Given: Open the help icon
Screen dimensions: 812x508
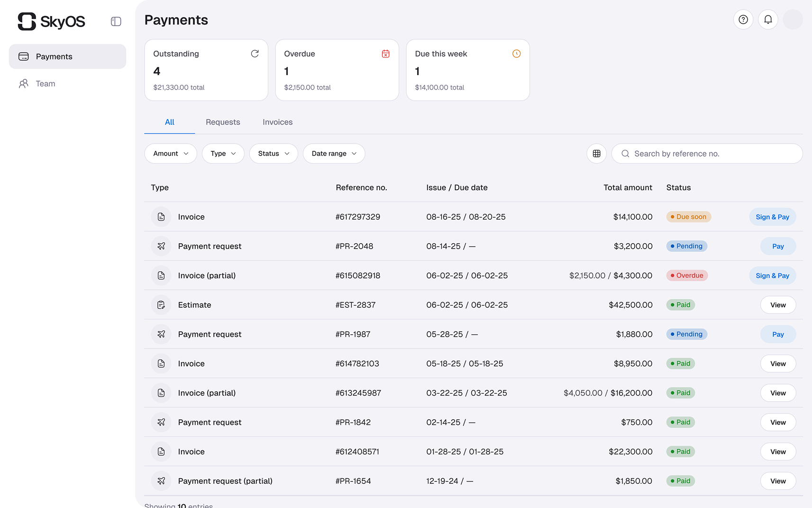Looking at the screenshot, I should [743, 19].
